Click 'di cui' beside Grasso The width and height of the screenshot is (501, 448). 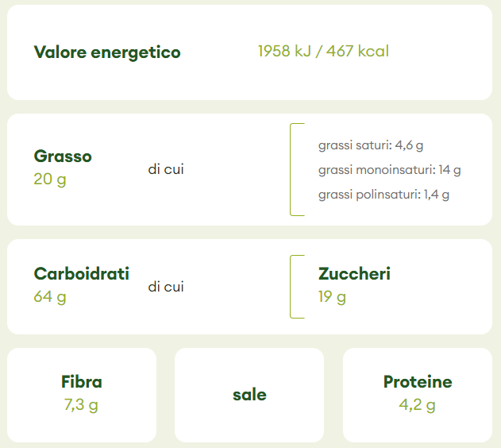point(166,169)
